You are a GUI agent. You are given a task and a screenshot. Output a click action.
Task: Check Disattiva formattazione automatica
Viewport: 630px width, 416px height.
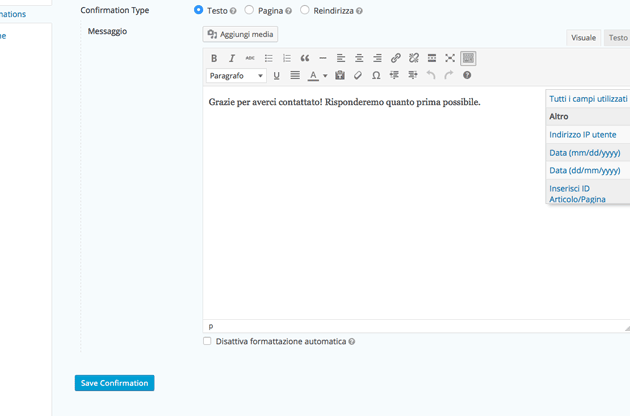coord(207,341)
